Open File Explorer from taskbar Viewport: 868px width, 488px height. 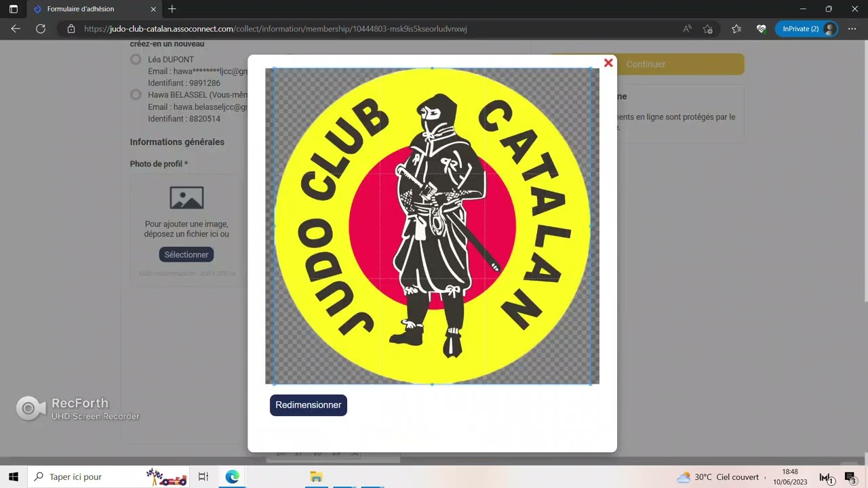tap(316, 477)
